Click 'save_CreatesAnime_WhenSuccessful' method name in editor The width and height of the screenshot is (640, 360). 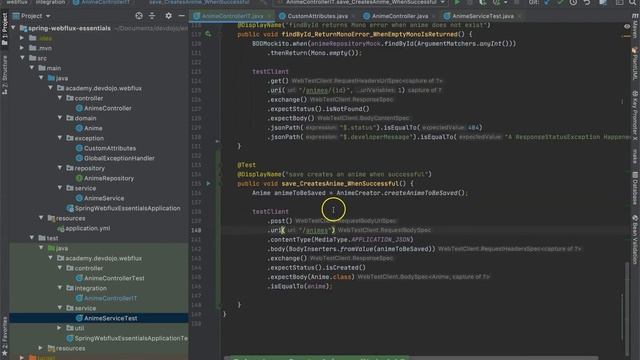340,184
